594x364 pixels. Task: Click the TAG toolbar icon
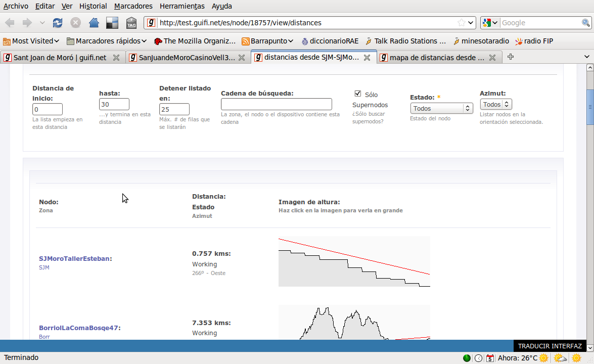coord(131,23)
